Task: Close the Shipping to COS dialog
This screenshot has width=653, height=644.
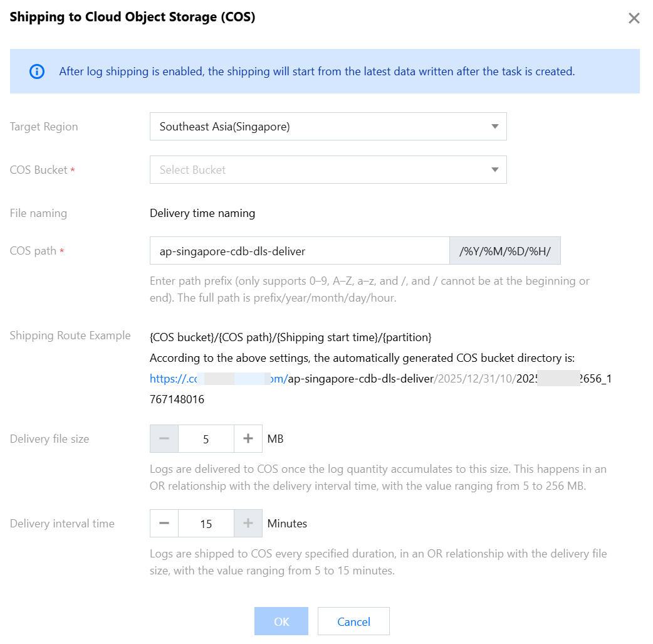Action: tap(634, 18)
